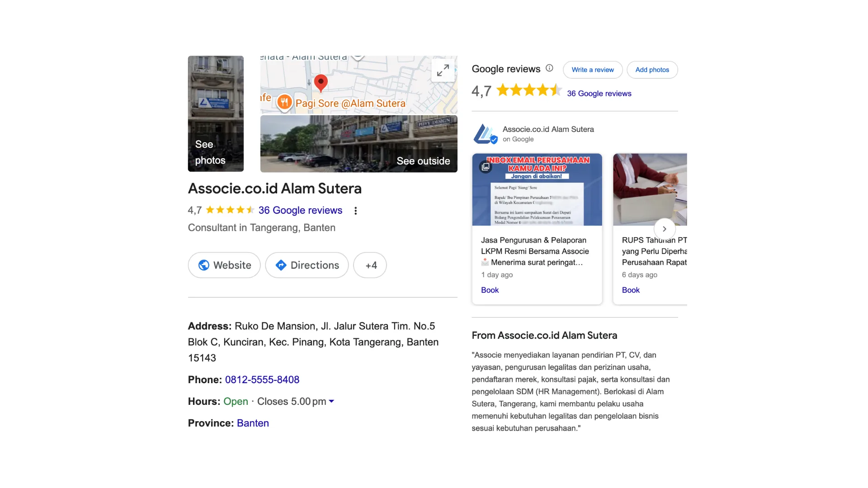Click the '6 days ago' timestamp
This screenshot has width=868, height=488.
tap(639, 275)
